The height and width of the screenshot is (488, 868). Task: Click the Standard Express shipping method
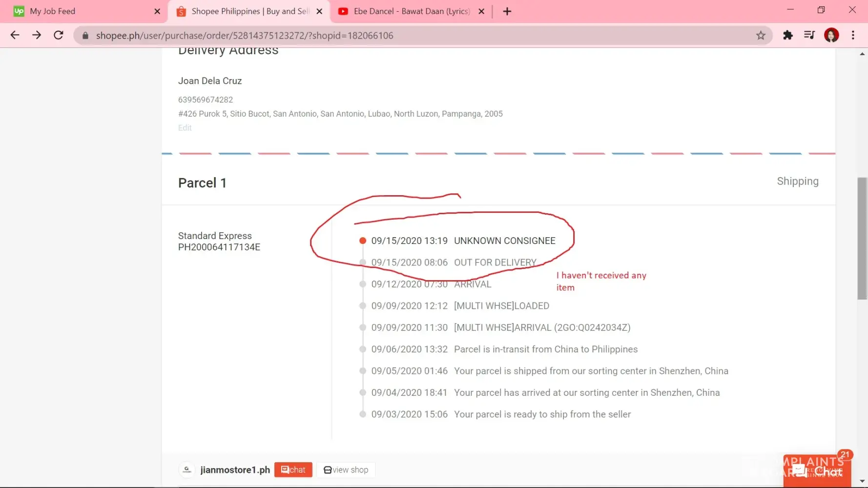tap(215, 236)
